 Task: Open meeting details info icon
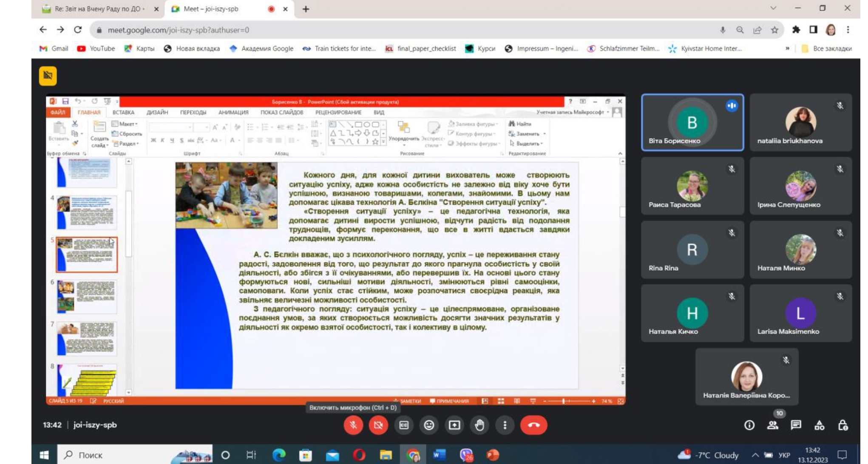tap(749, 425)
